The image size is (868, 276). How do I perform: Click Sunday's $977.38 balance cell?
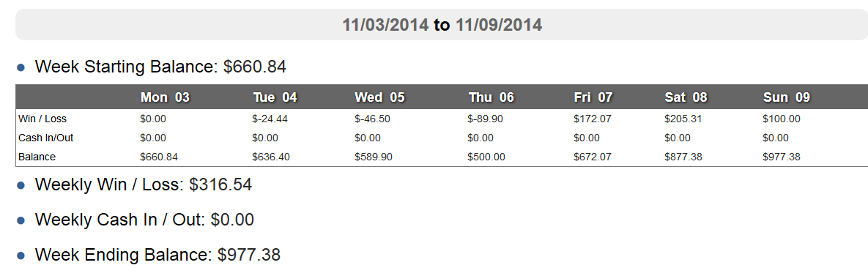click(x=782, y=157)
